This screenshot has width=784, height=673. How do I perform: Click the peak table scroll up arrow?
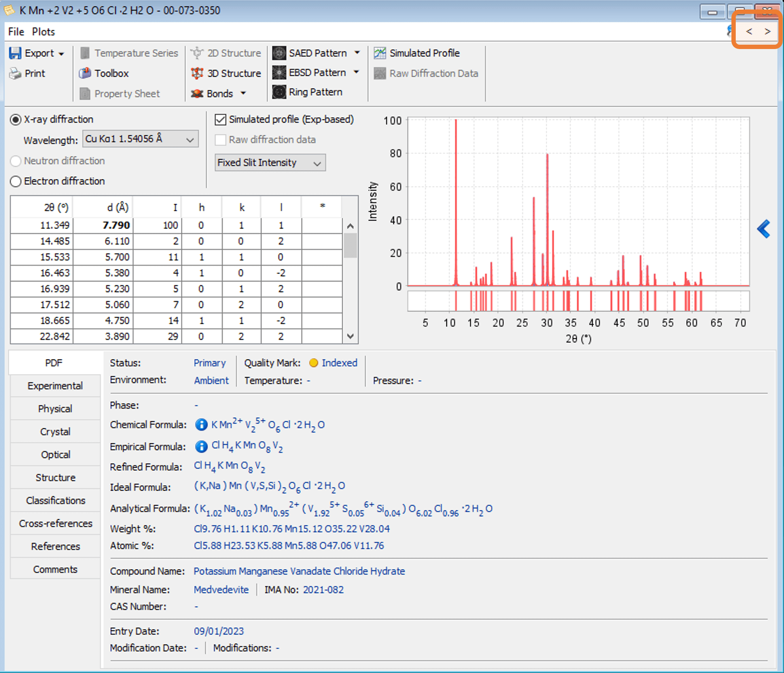[x=350, y=226]
